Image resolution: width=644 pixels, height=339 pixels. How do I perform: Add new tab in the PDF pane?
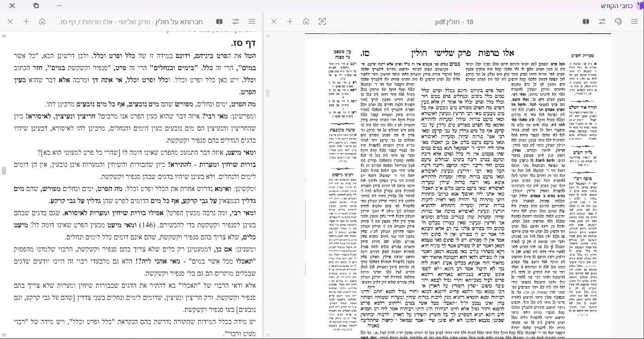click(290, 22)
